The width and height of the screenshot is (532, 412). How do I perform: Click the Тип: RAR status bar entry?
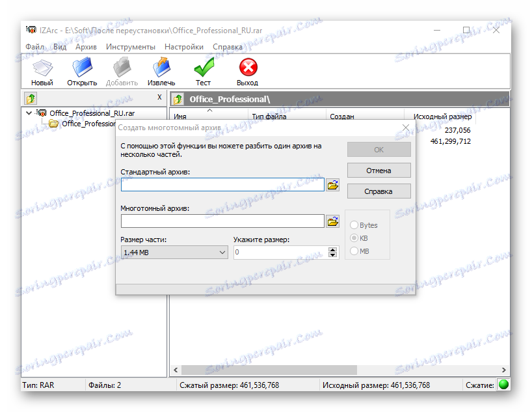tap(38, 385)
